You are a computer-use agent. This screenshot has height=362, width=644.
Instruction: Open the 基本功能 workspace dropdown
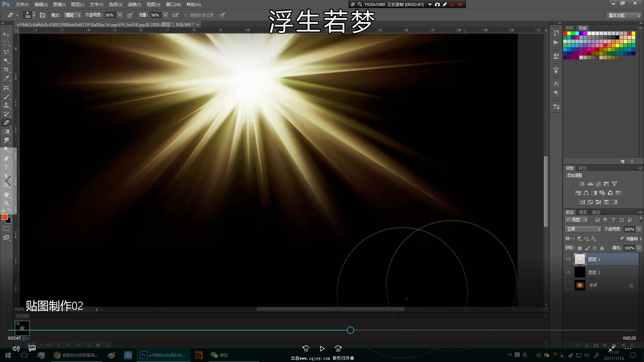[624, 15]
